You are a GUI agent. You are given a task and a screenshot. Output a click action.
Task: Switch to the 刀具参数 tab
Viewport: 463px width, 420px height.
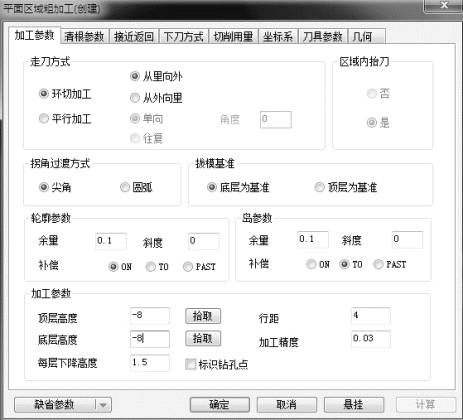323,36
